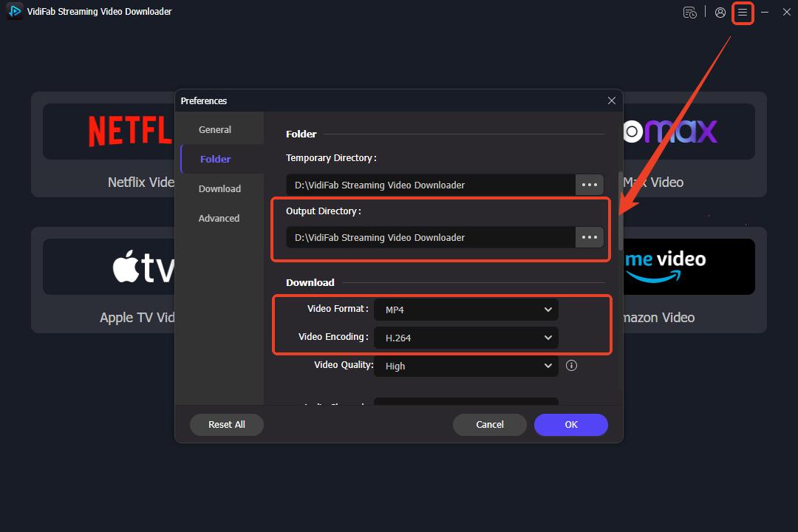The height and width of the screenshot is (532, 798).
Task: Switch to the General preferences tab
Action: [x=215, y=130]
